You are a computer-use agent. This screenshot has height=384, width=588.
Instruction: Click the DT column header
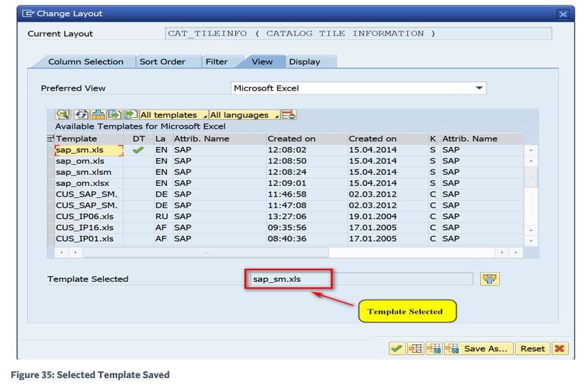pyautogui.click(x=139, y=139)
